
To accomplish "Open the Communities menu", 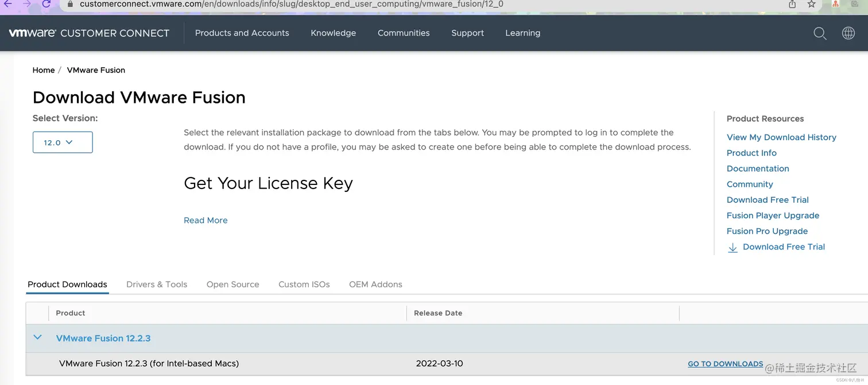I will [404, 33].
